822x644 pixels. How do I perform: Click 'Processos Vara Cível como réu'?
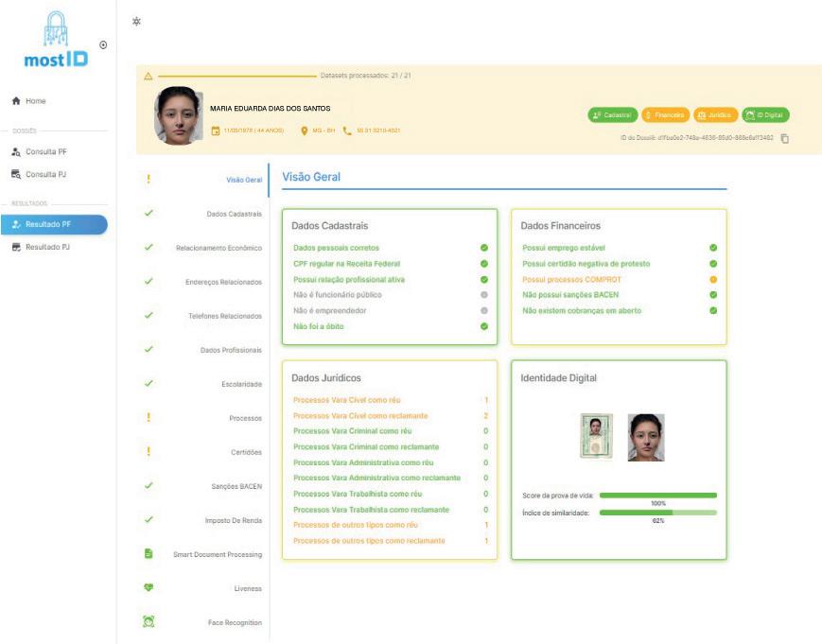point(347,400)
